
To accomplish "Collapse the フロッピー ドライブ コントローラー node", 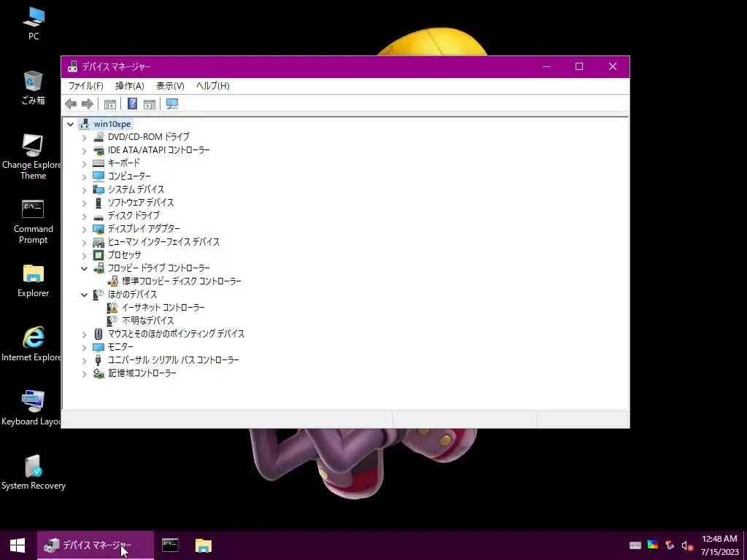I will [x=85, y=268].
